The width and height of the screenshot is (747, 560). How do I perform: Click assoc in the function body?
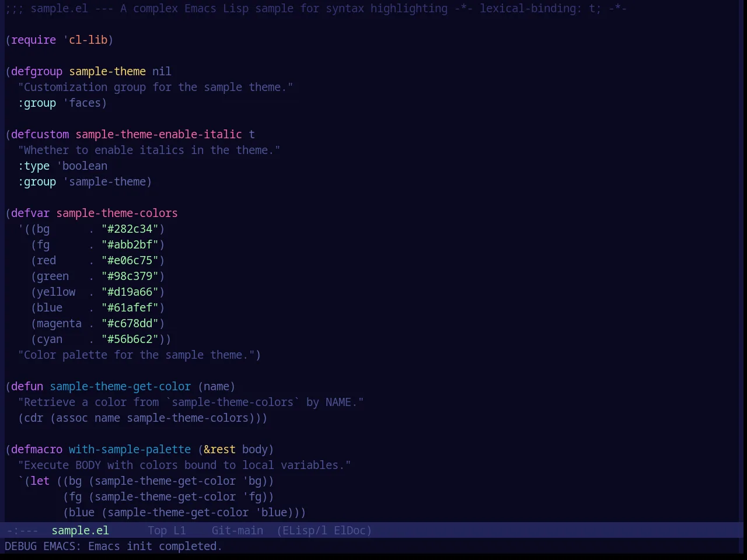(72, 418)
